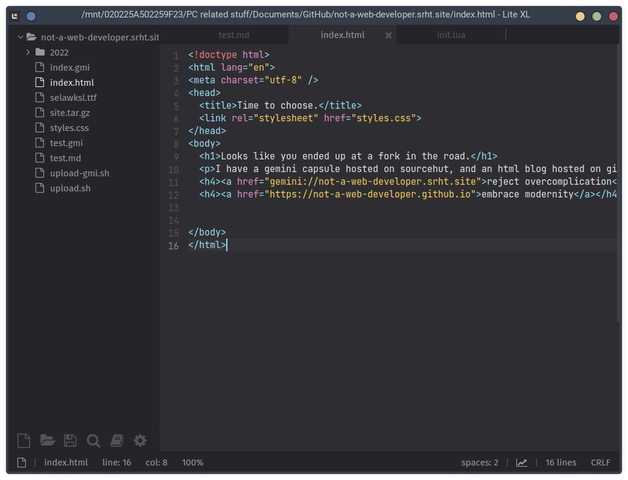Click the file icon beside index.gmi

point(39,67)
